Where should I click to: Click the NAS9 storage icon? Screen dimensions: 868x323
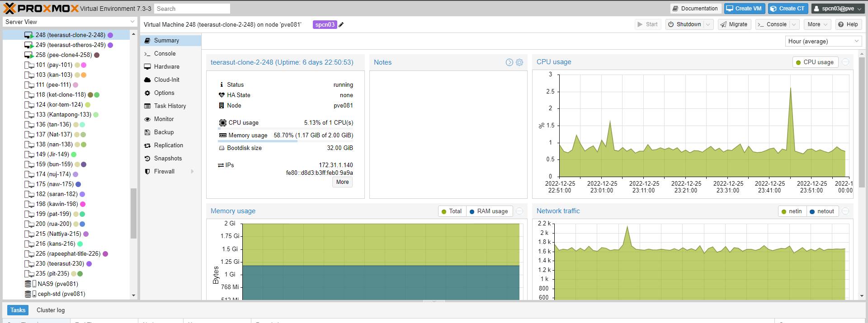30,284
